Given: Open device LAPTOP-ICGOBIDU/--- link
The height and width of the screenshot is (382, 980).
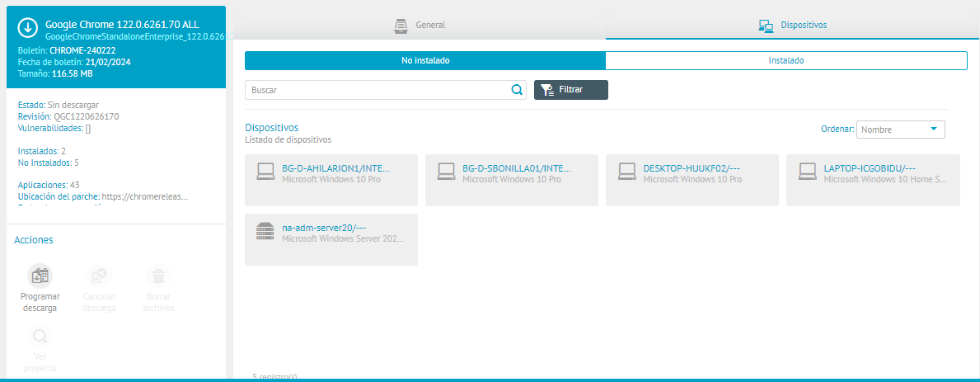Looking at the screenshot, I should pyautogui.click(x=870, y=168).
